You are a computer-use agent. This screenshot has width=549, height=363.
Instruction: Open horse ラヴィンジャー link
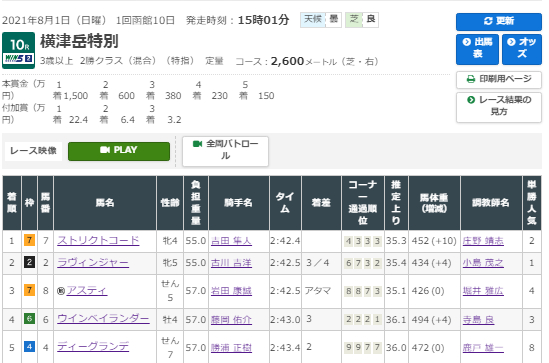tap(93, 263)
